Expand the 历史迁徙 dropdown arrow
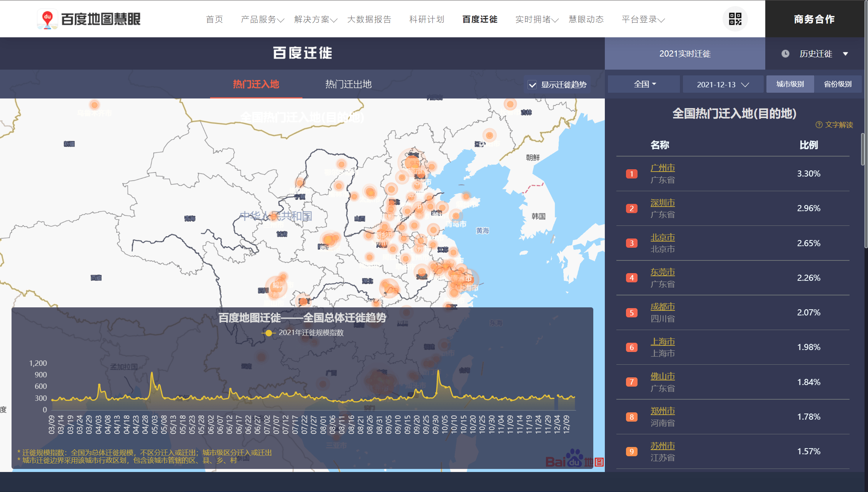Image resolution: width=868 pixels, height=492 pixels. click(845, 54)
